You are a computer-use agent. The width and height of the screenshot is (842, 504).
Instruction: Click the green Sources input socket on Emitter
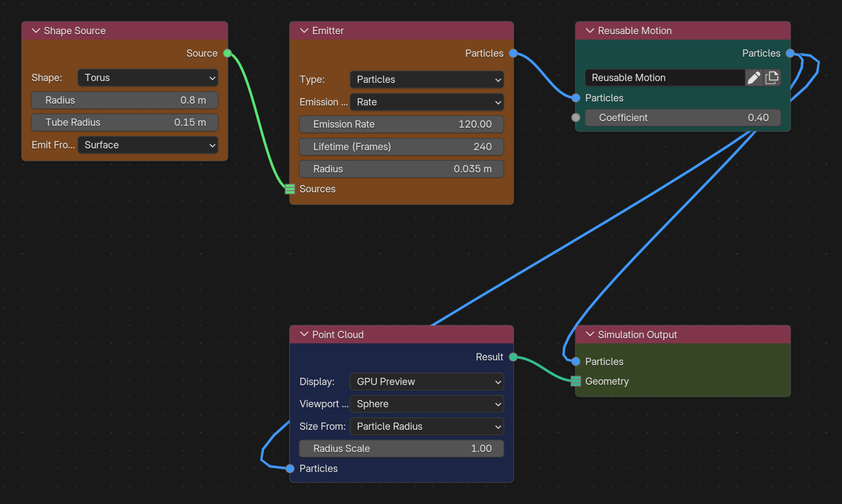click(290, 189)
